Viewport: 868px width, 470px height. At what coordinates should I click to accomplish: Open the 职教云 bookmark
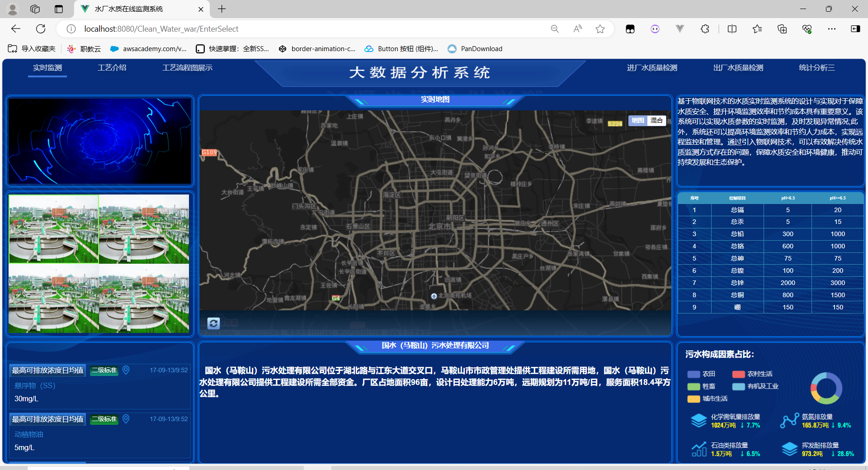(84, 49)
